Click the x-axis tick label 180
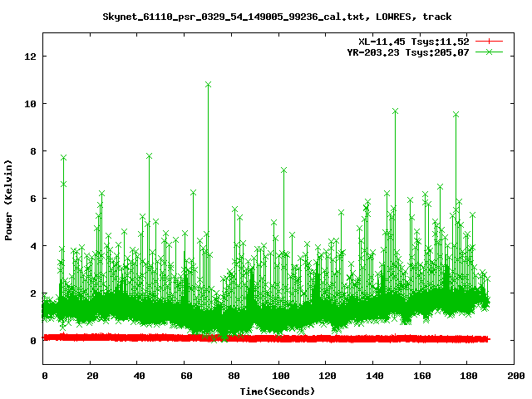The height and width of the screenshot is (399, 532). coord(466,377)
